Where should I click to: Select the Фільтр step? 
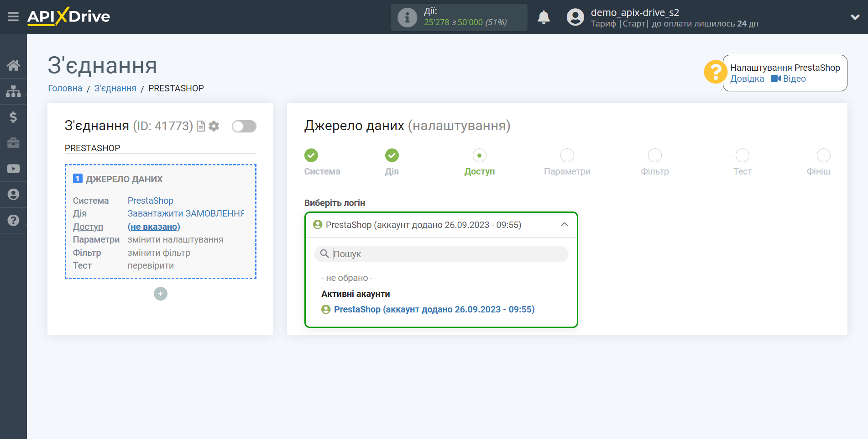point(654,156)
